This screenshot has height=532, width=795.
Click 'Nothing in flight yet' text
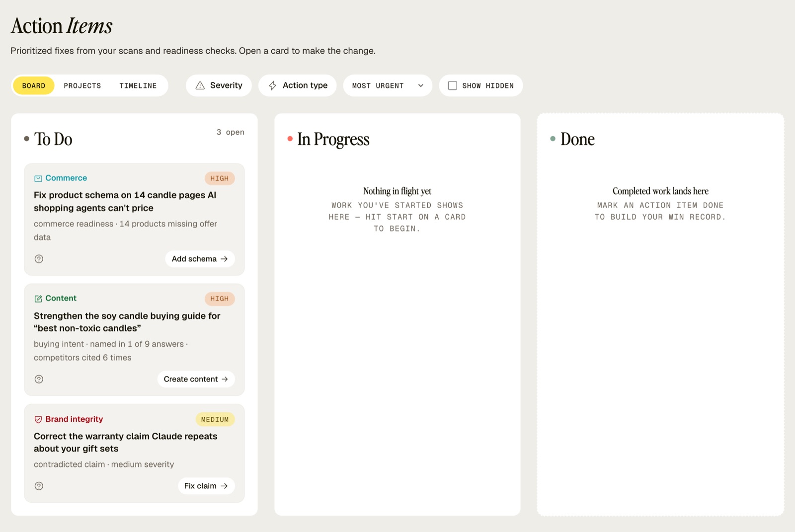(x=397, y=191)
